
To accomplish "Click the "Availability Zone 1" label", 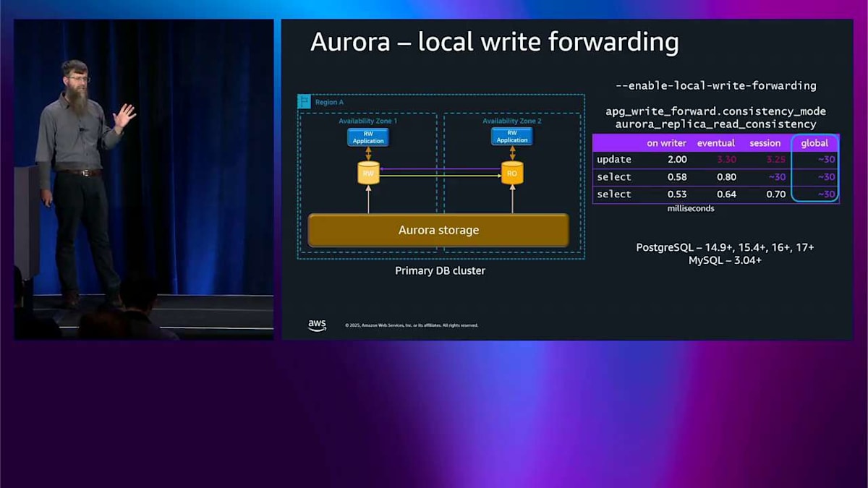I will 368,121.
